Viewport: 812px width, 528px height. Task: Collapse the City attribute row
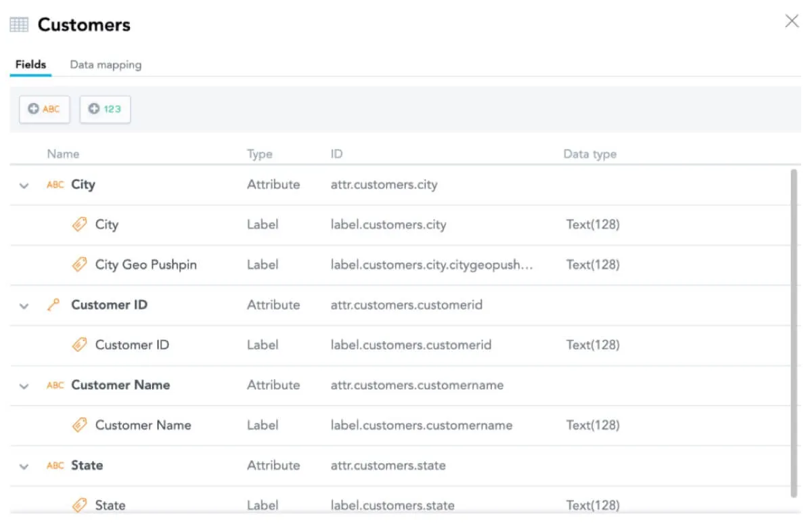click(x=24, y=185)
